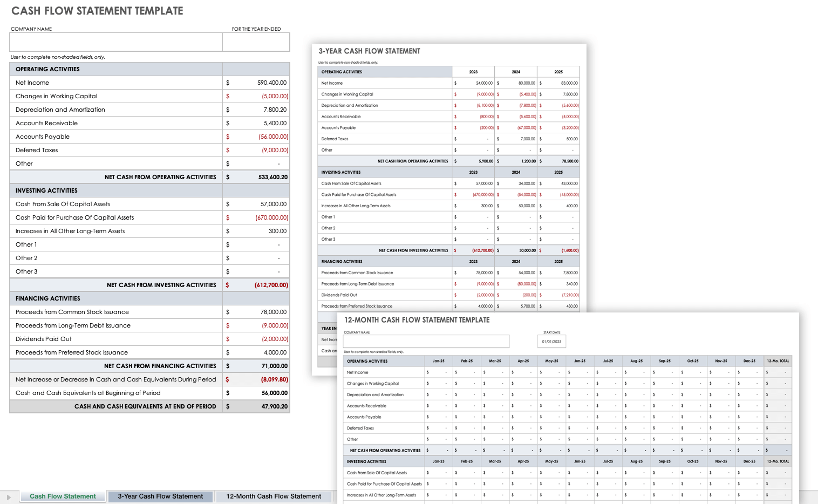This screenshot has height=504, width=818.
Task: Click the Net Income row label in main statement
Action: (x=32, y=83)
